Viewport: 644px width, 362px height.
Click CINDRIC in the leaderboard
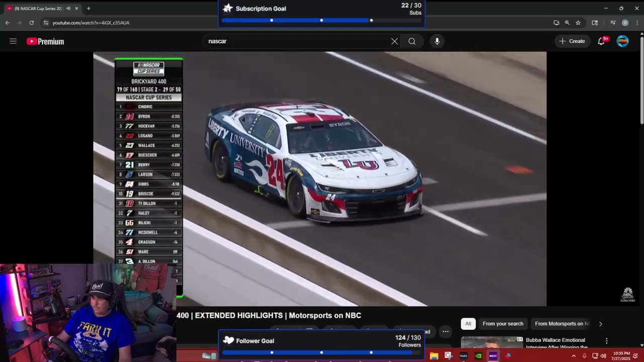click(x=145, y=107)
